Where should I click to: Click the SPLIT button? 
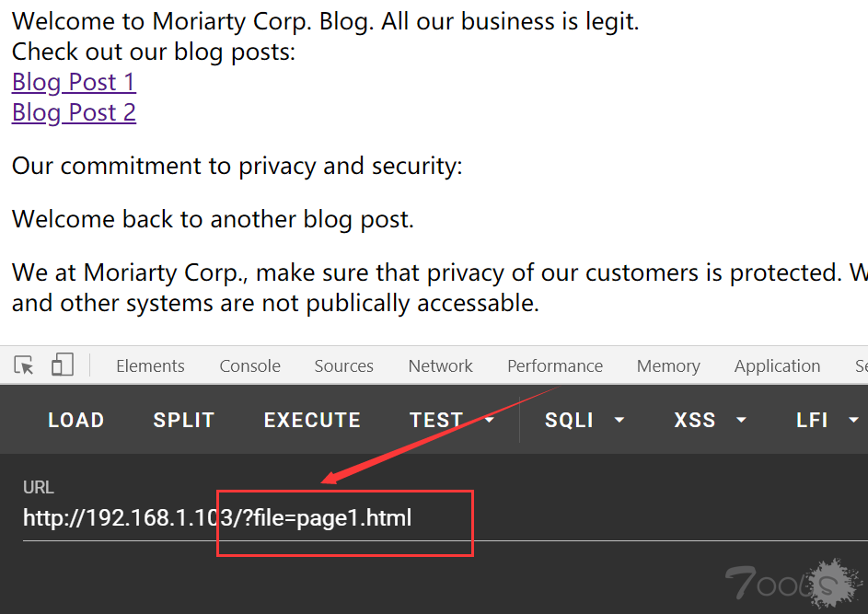click(184, 420)
